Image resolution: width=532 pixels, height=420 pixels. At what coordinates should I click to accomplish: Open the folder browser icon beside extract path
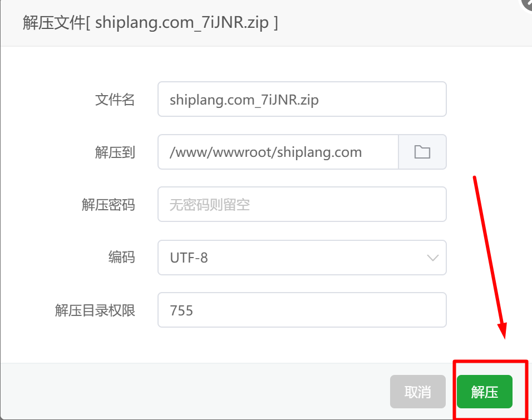point(422,152)
